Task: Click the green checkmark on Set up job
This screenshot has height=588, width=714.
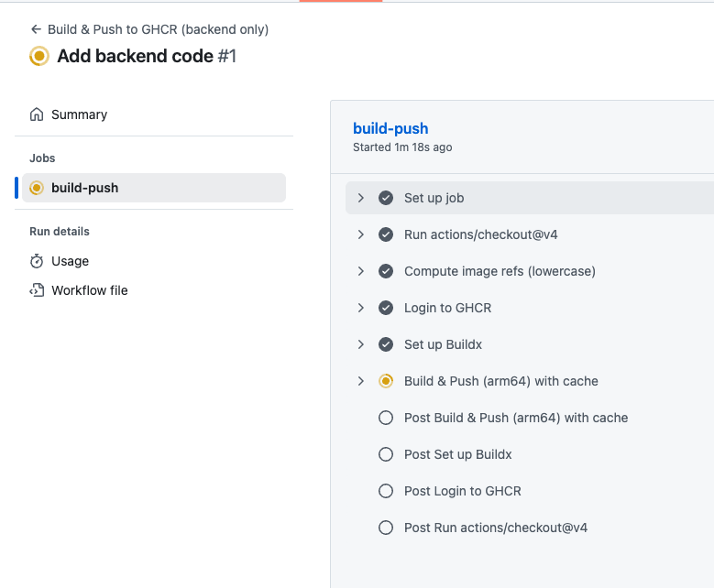Action: 386,198
